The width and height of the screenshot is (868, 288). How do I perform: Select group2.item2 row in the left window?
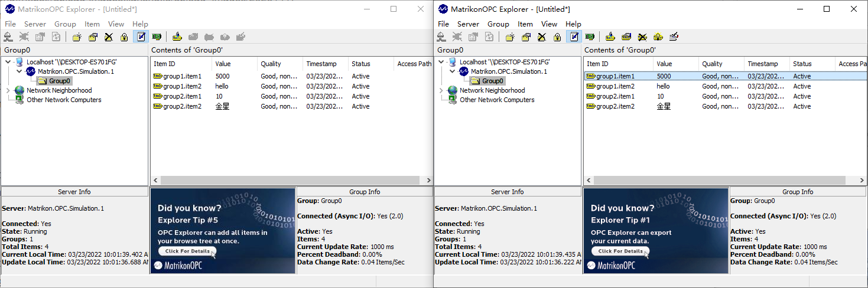(x=292, y=106)
